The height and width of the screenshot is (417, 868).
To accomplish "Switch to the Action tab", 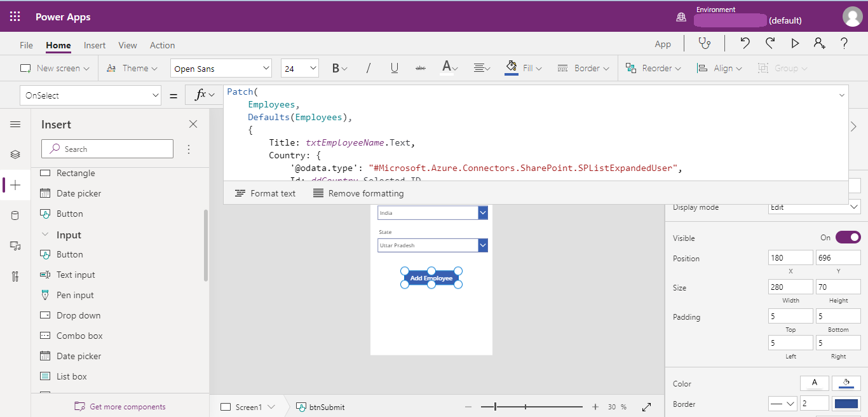I will coord(162,45).
